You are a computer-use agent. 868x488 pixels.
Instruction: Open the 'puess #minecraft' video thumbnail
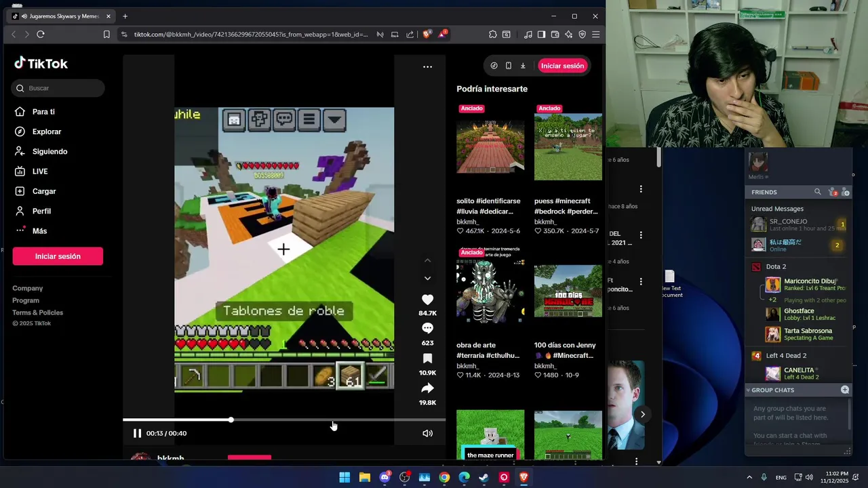click(x=568, y=146)
